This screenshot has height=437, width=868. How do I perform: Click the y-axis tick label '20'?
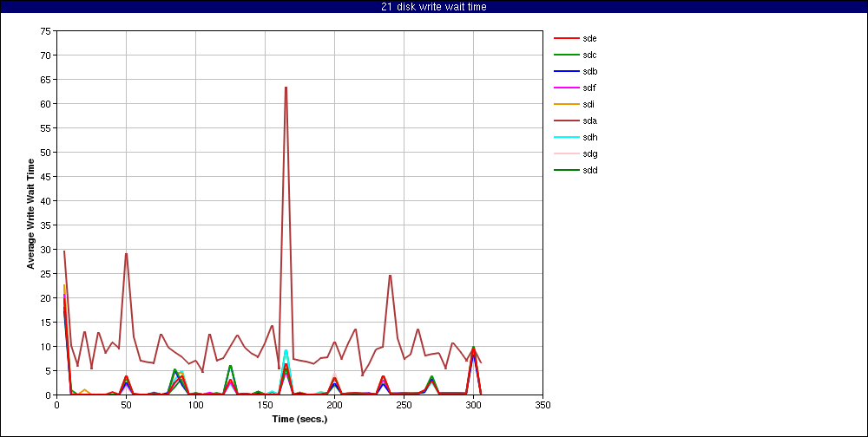click(x=46, y=297)
